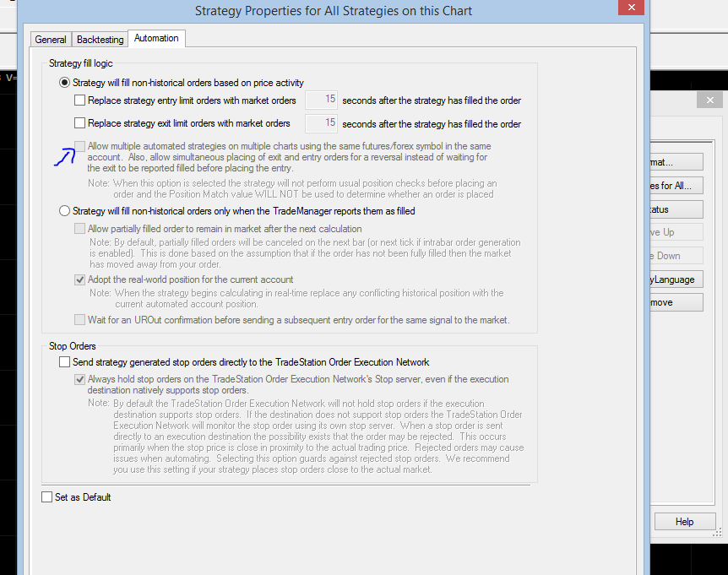Screen dimensions: 728x575
Task: Click the Strategy fill logic group label
Action: tap(81, 63)
